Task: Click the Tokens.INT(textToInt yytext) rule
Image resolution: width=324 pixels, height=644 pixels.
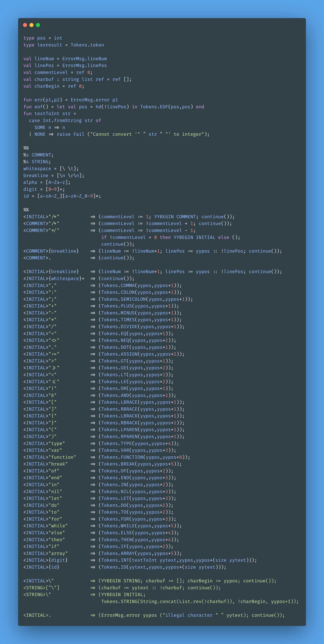Action: [140, 560]
